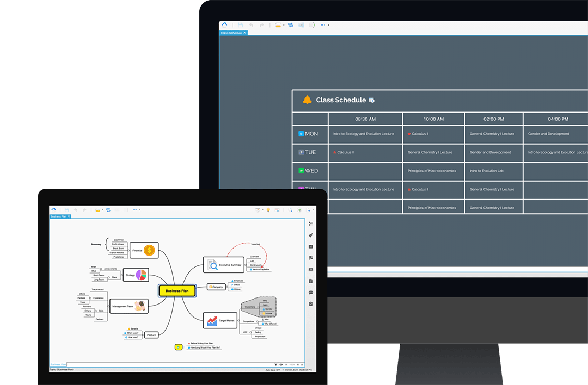Open the export dropdown arrow in tablet toolbar
The width and height of the screenshot is (588, 385).
[314, 209]
